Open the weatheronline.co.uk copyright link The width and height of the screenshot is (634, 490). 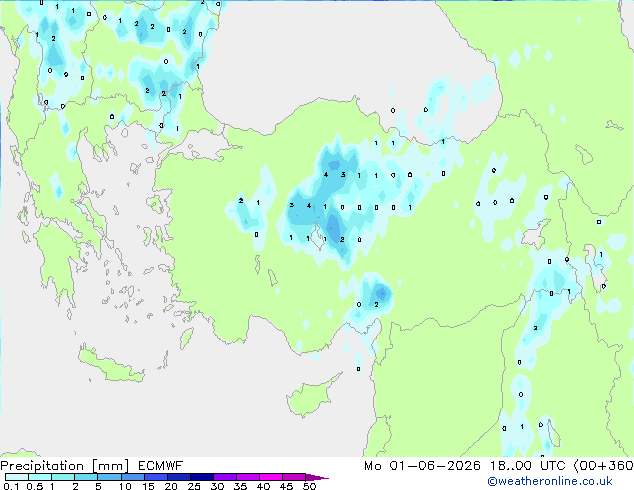550,481
